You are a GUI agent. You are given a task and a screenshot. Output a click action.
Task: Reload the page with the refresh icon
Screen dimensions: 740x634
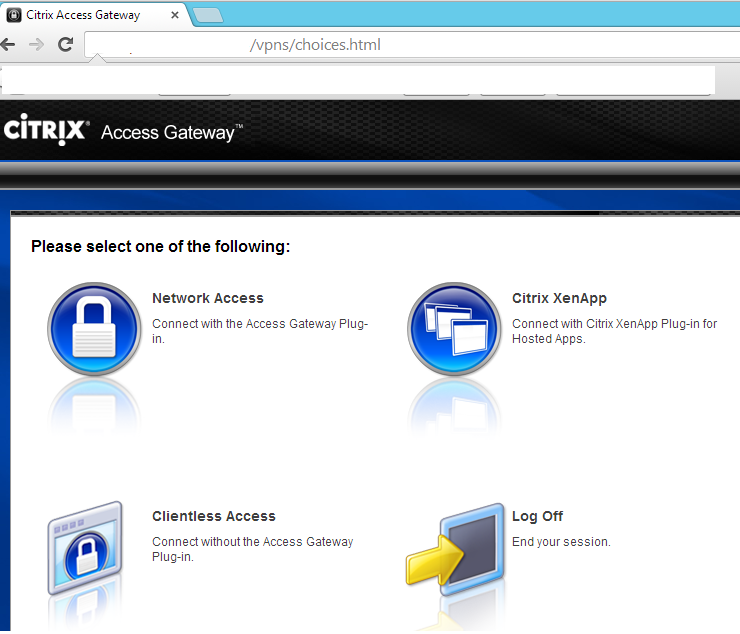(x=65, y=44)
